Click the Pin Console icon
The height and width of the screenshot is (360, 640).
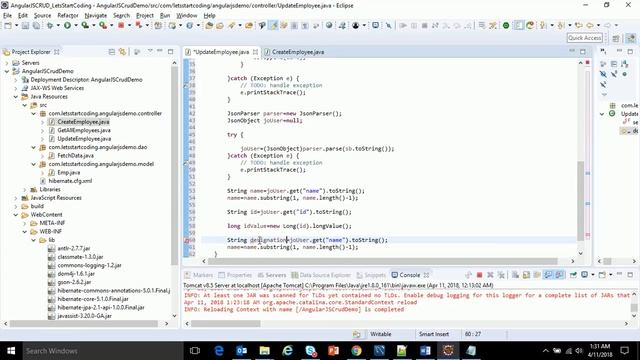(573, 275)
